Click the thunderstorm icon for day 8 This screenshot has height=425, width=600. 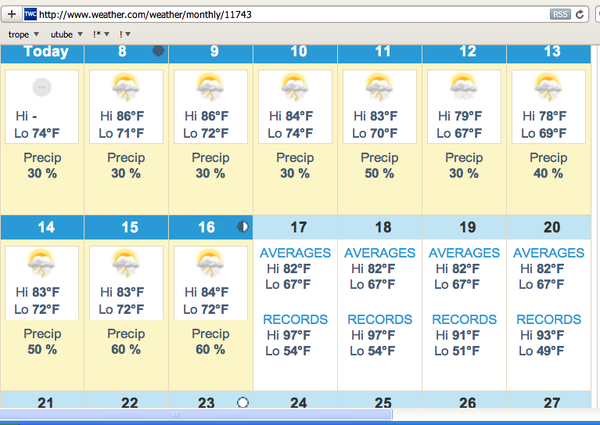(x=126, y=87)
